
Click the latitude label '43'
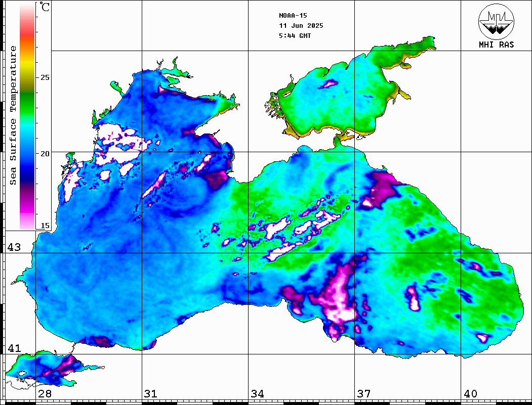tap(14, 247)
